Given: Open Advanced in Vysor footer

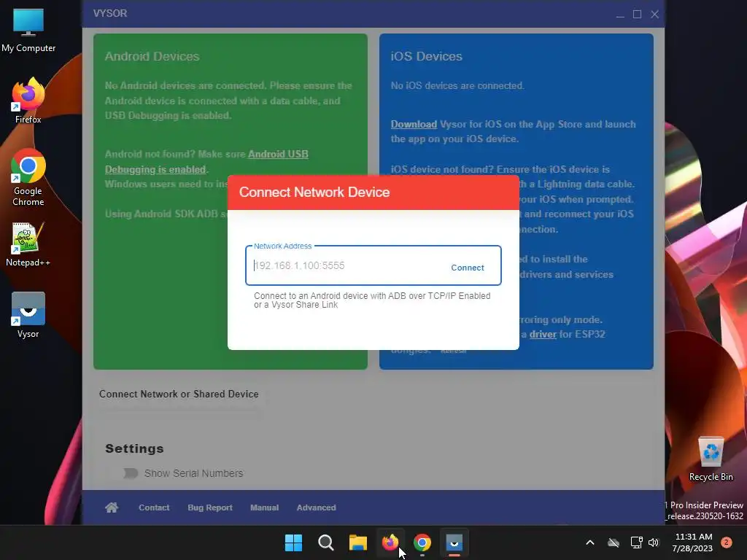Looking at the screenshot, I should tap(317, 507).
